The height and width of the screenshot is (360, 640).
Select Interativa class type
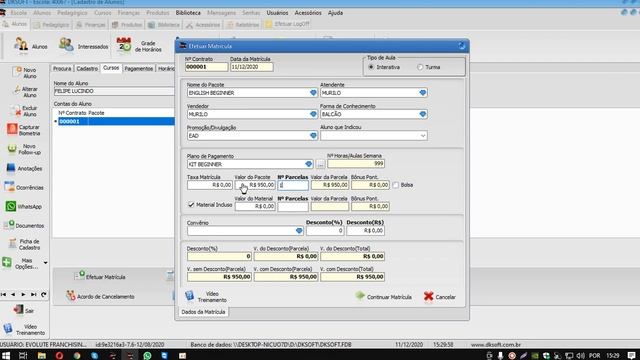coord(371,67)
